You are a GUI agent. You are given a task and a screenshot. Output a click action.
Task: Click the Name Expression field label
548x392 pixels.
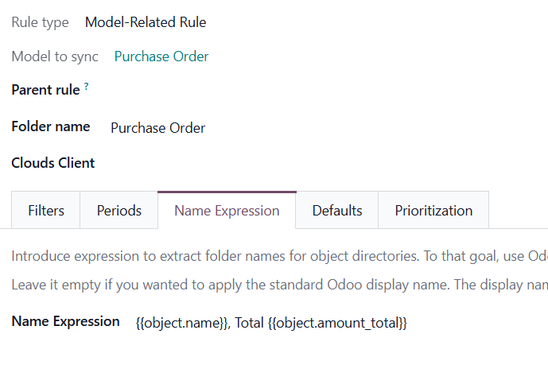click(65, 322)
